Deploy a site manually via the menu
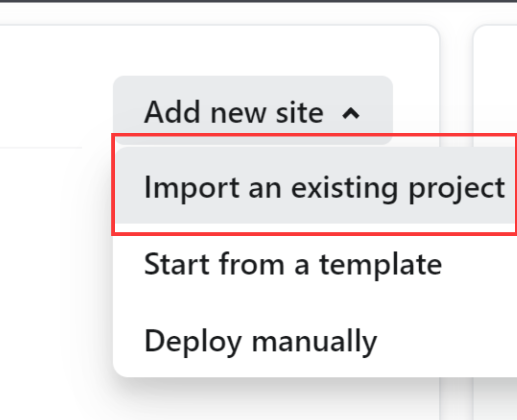The height and width of the screenshot is (420, 517). click(x=315, y=341)
